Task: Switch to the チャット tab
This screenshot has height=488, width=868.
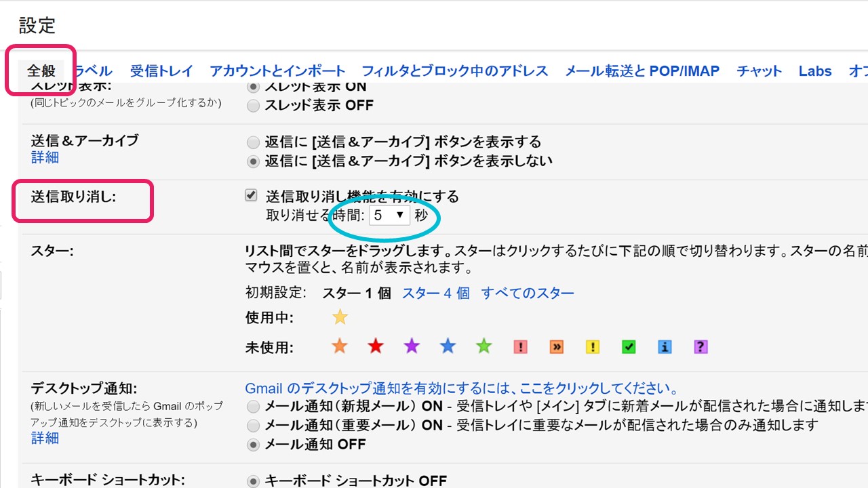Action: point(759,70)
